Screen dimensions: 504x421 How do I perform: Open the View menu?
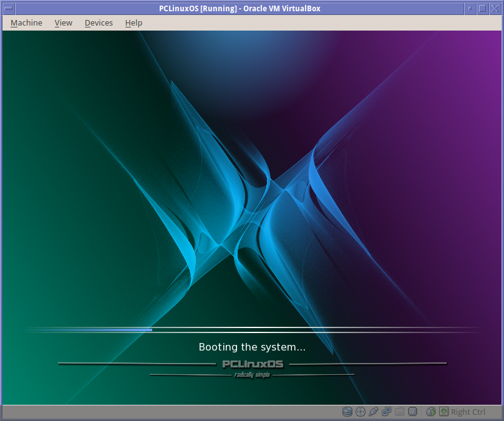(x=63, y=23)
